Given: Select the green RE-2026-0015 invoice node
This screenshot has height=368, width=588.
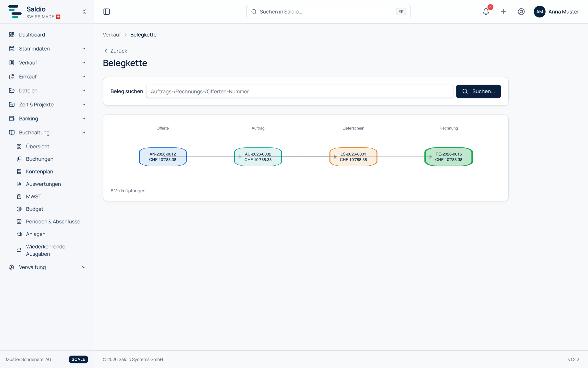Looking at the screenshot, I should tap(449, 157).
